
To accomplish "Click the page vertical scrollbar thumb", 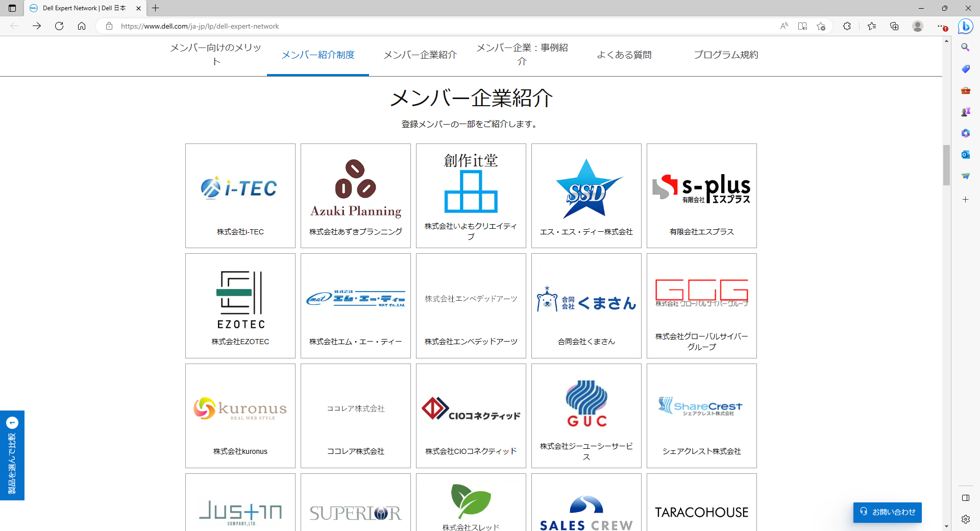I will tap(946, 165).
